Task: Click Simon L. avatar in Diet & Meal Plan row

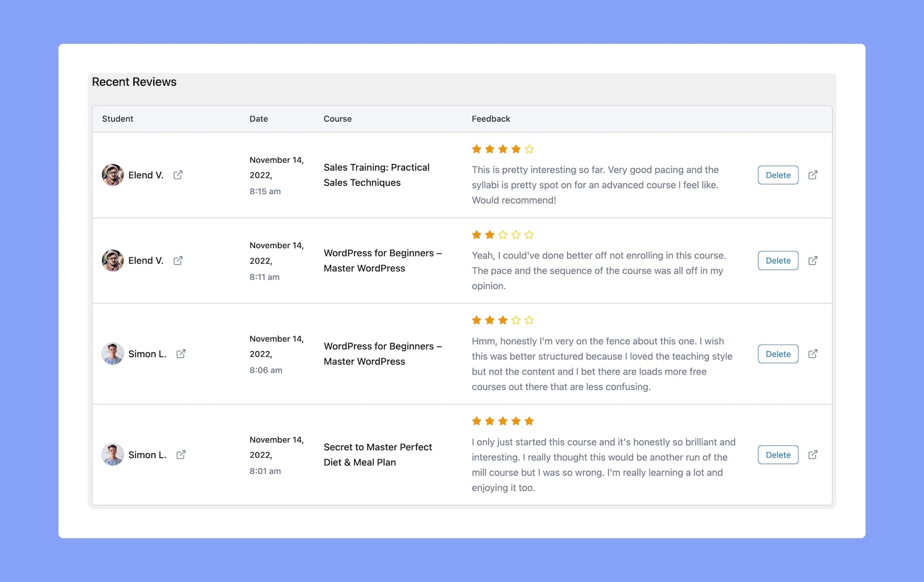Action: coord(113,455)
